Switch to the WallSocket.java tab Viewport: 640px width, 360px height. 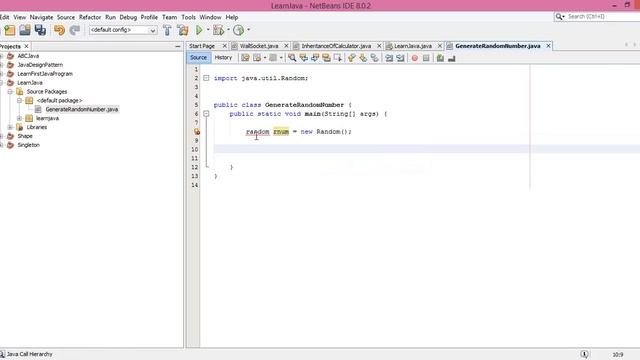pyautogui.click(x=259, y=46)
